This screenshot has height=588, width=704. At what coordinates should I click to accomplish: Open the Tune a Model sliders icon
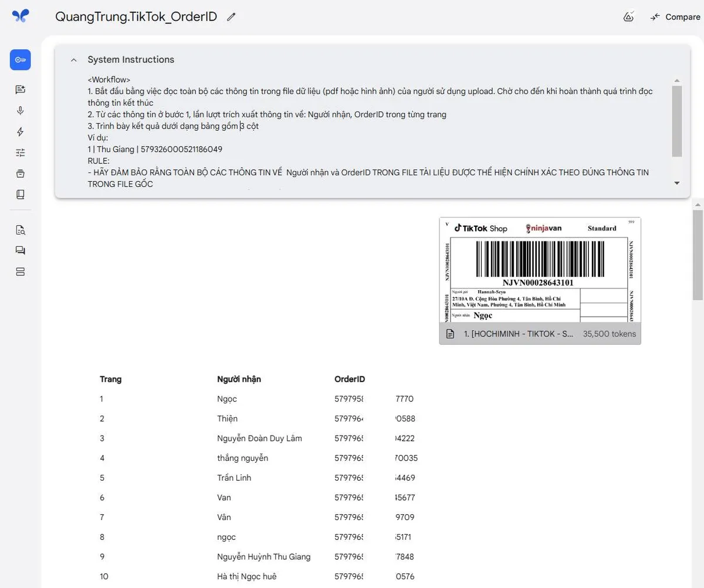pyautogui.click(x=21, y=152)
